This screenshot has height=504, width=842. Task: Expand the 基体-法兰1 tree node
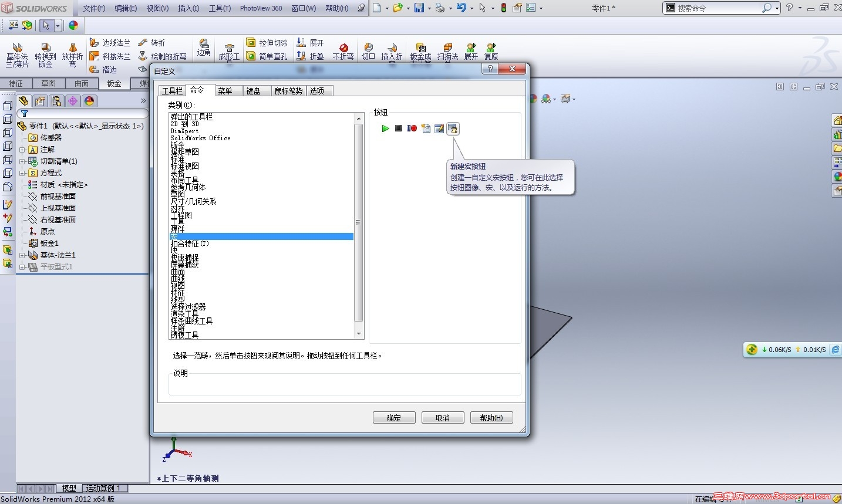click(x=22, y=255)
